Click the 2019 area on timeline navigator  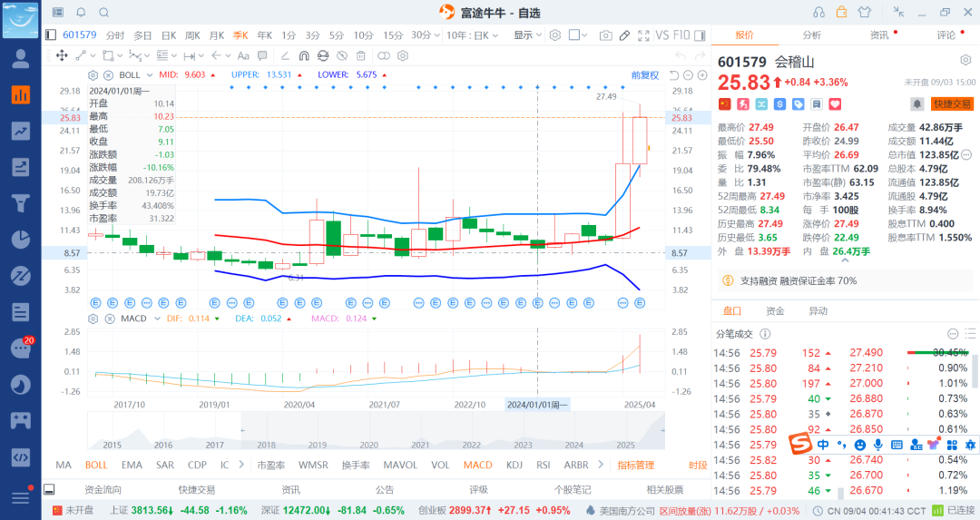(x=318, y=446)
